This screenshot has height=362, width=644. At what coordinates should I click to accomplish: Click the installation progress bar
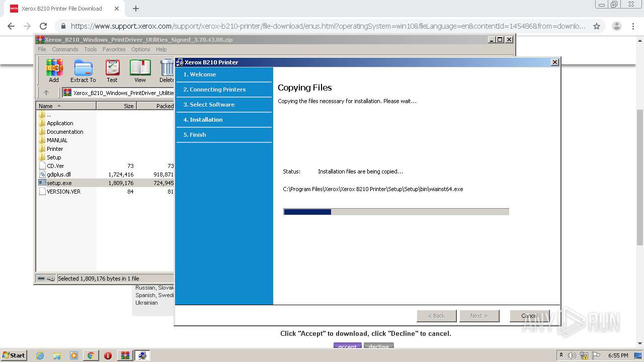(x=396, y=212)
